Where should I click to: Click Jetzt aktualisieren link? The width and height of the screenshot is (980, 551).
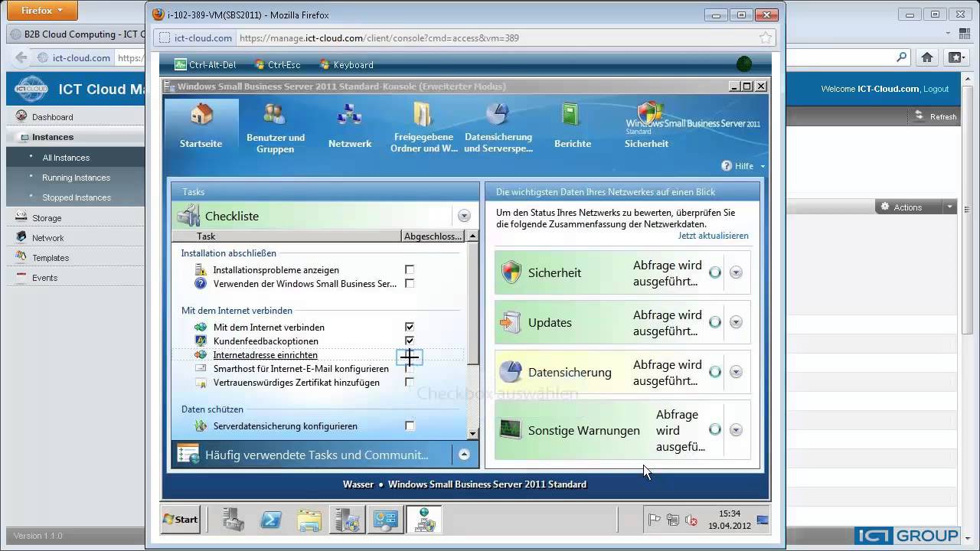click(x=714, y=236)
